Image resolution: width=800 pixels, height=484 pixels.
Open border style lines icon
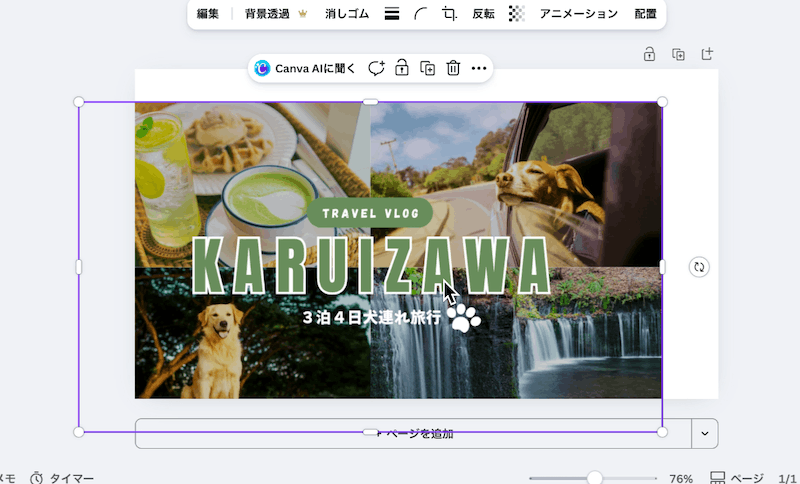click(392, 14)
